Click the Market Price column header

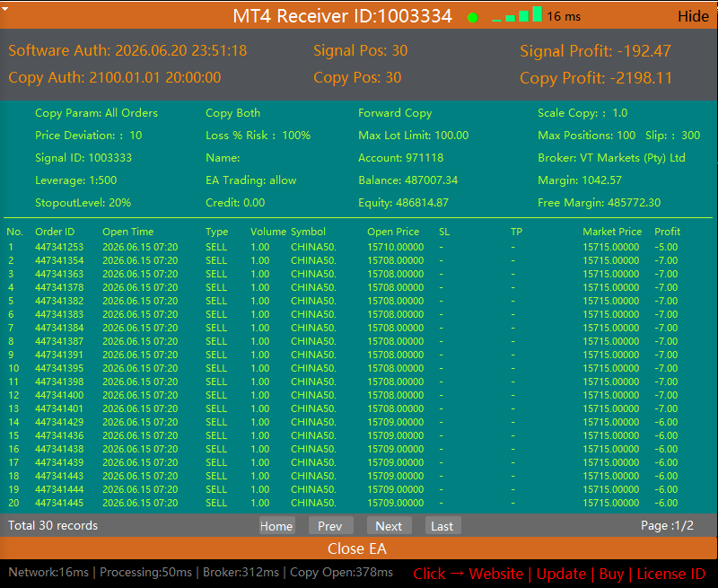pos(612,232)
